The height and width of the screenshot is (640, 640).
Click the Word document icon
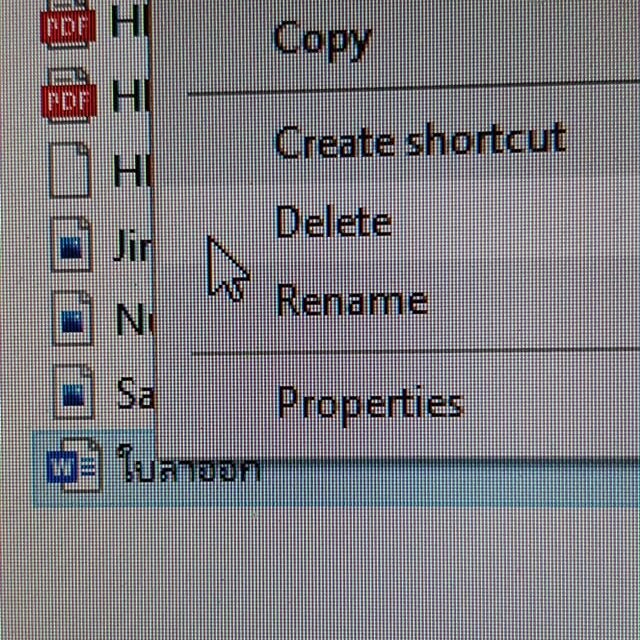(72, 468)
